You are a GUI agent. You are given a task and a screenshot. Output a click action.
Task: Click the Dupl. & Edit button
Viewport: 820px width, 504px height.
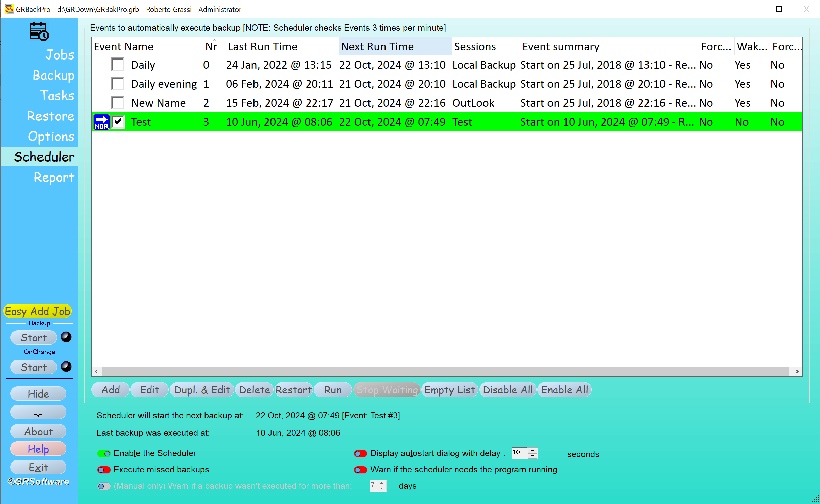tap(202, 390)
